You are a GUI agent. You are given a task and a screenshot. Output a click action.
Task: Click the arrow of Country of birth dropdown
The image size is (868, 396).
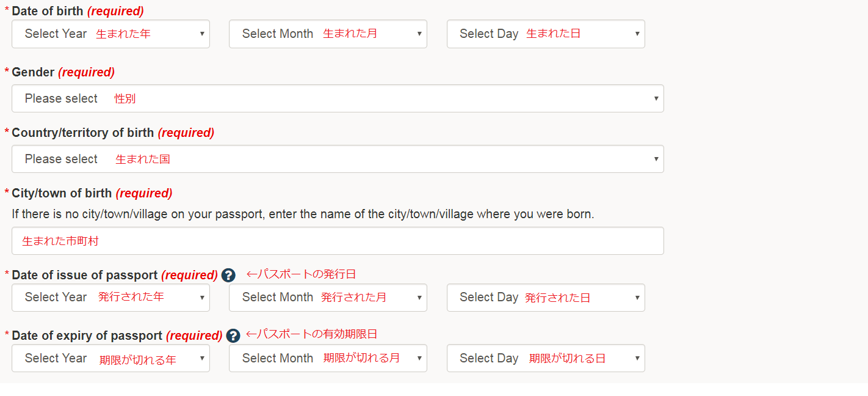tap(656, 159)
